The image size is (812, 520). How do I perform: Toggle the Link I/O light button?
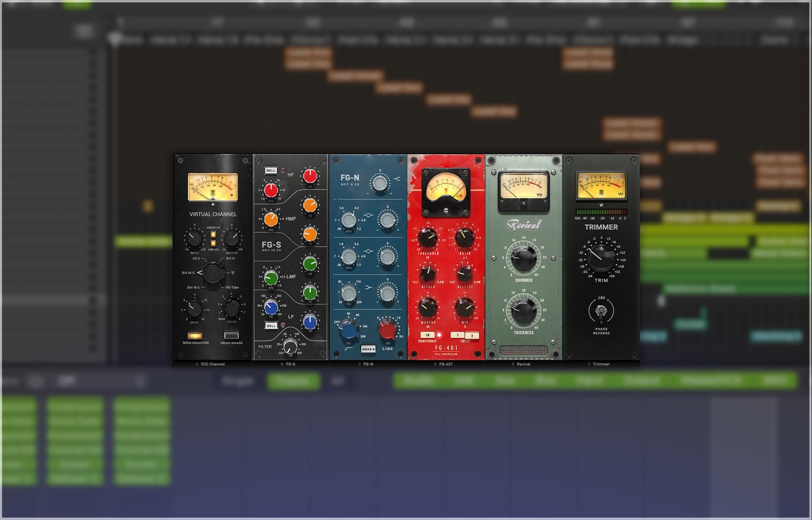(213, 244)
